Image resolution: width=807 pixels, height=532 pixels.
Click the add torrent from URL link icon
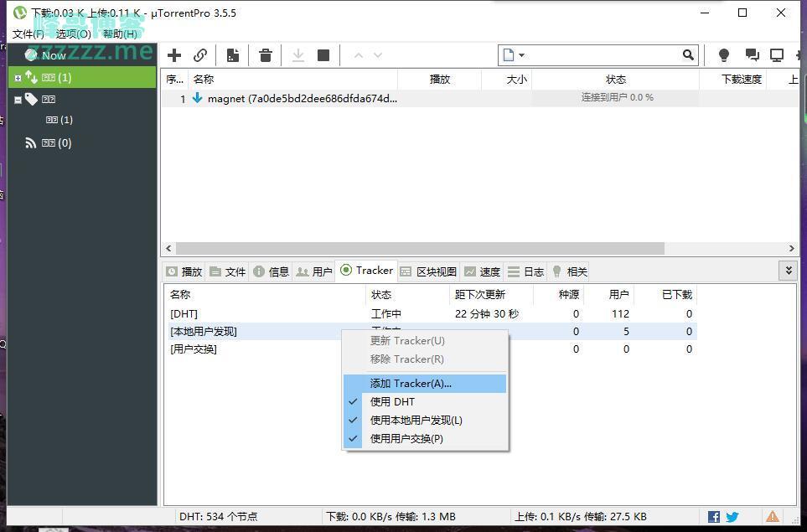[x=200, y=55]
